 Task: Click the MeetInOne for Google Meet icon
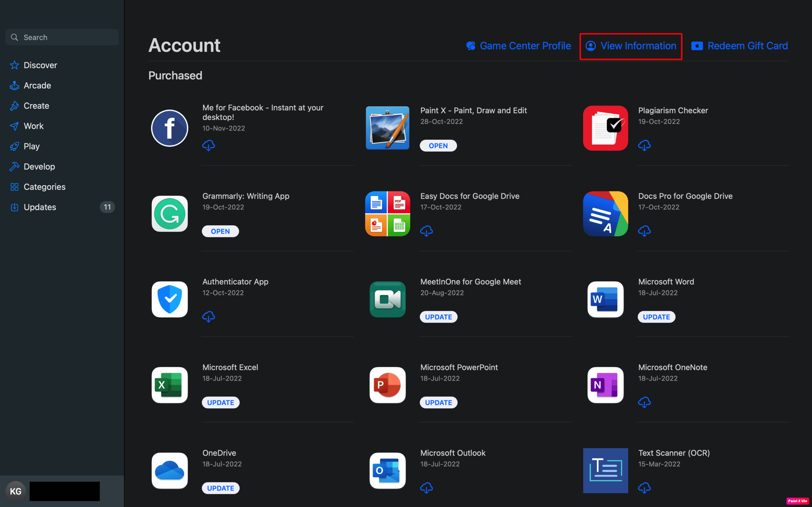pyautogui.click(x=388, y=299)
